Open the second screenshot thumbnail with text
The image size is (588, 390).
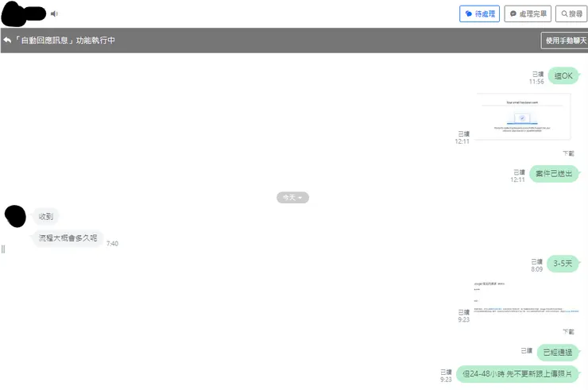click(526, 298)
